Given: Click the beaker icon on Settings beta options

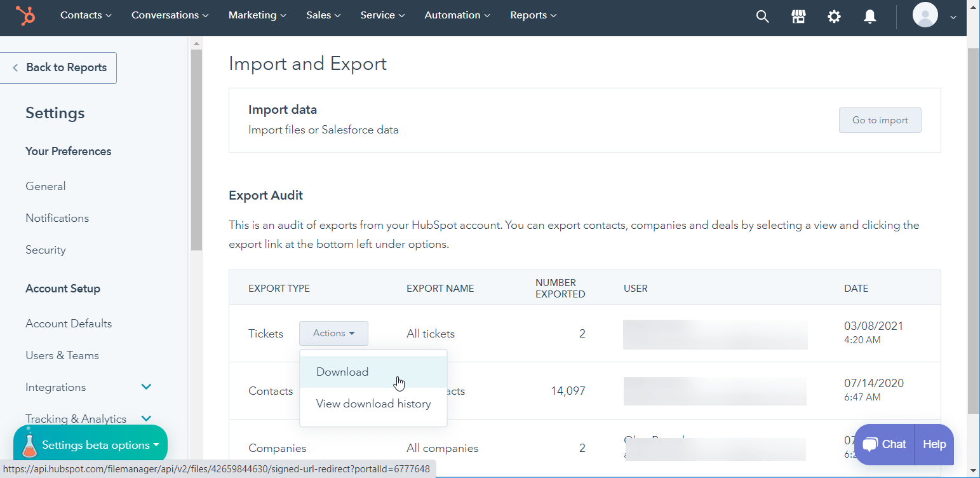Looking at the screenshot, I should (30, 444).
